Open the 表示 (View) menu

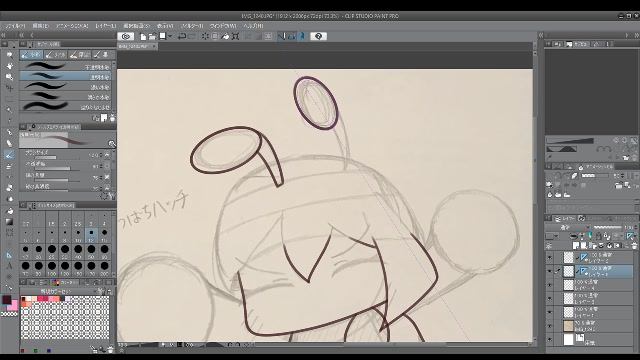pyautogui.click(x=165, y=26)
